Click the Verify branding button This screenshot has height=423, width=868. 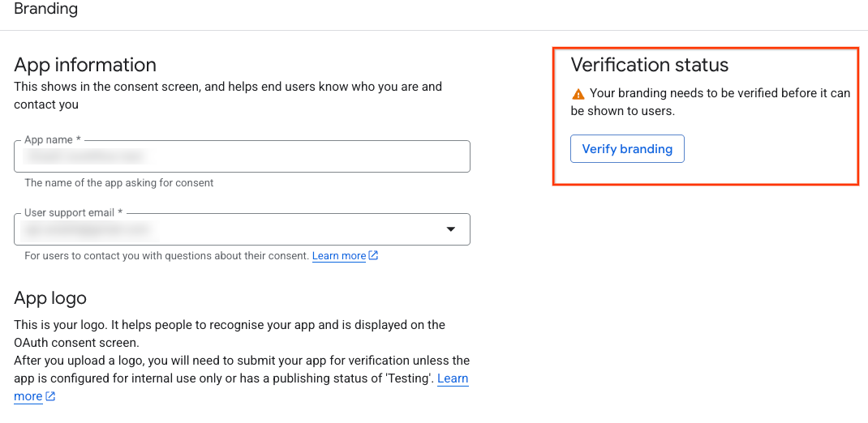pos(627,149)
